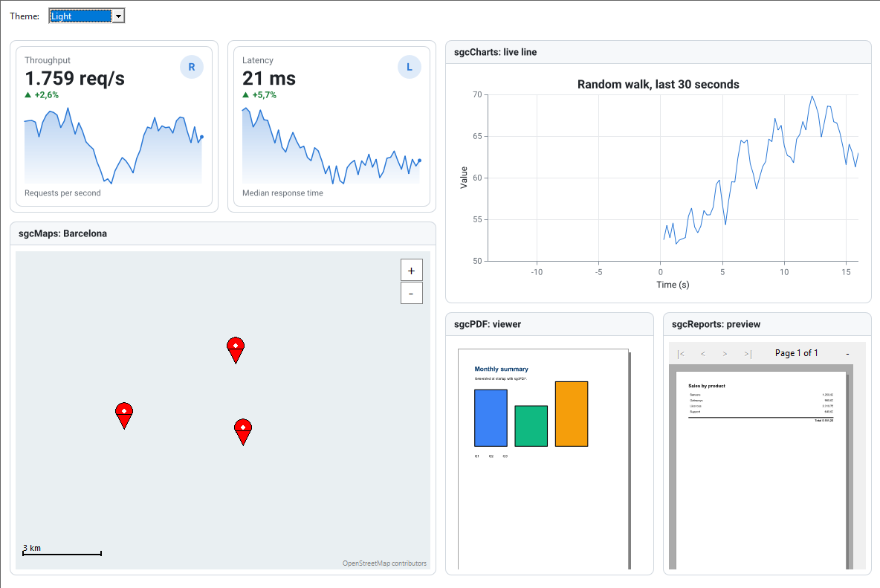Click the Theme: label
The height and width of the screenshot is (588, 880).
pyautogui.click(x=24, y=16)
